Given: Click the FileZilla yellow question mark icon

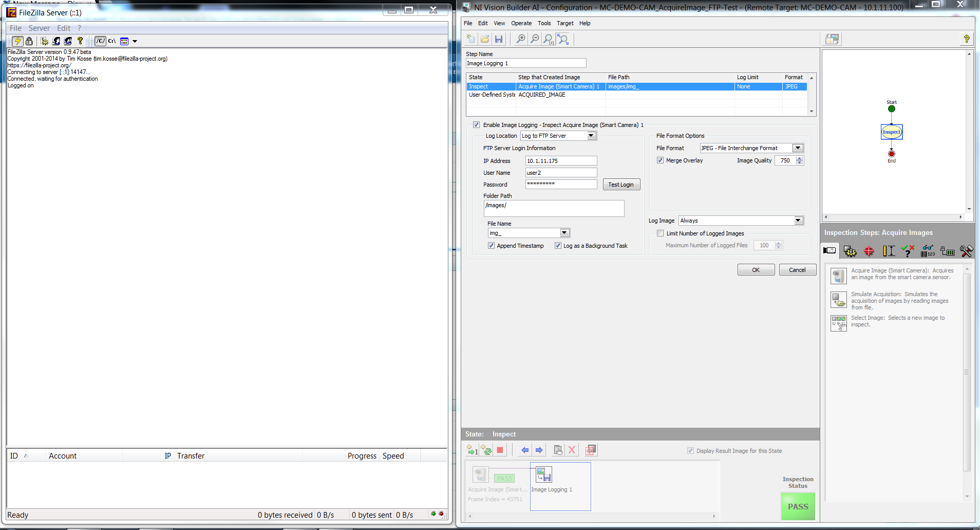Looking at the screenshot, I should coord(80,41).
